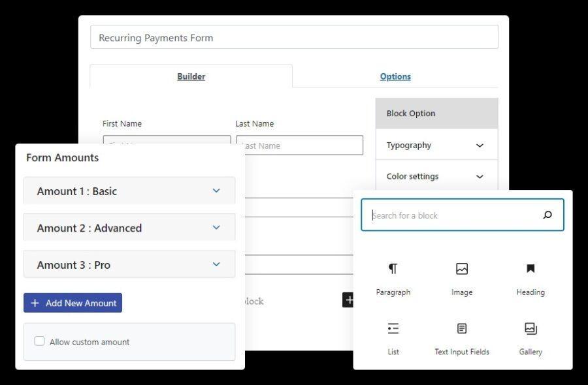This screenshot has height=385, width=588.
Task: Click the Add New Amount button
Action: point(73,302)
